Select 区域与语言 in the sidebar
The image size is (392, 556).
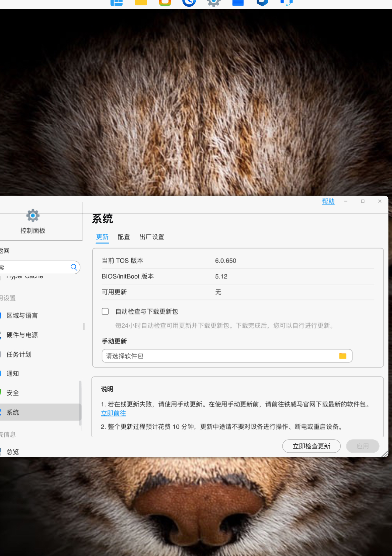point(40,316)
